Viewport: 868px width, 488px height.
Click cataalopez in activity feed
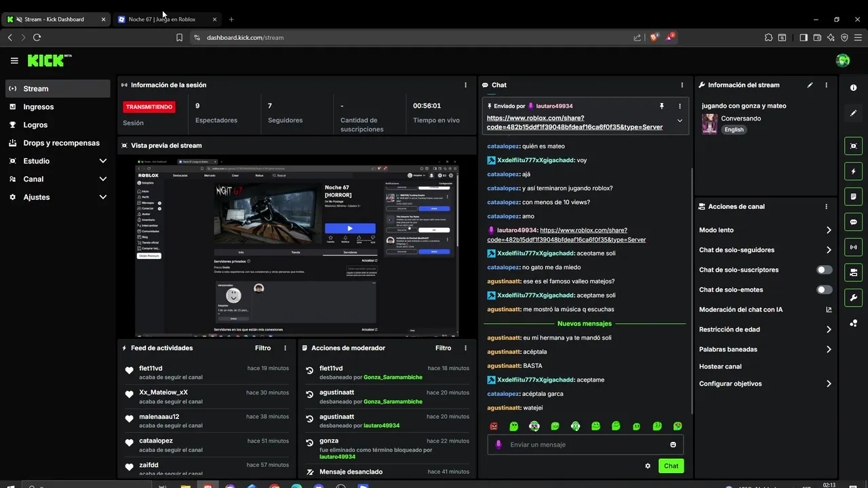tap(156, 441)
